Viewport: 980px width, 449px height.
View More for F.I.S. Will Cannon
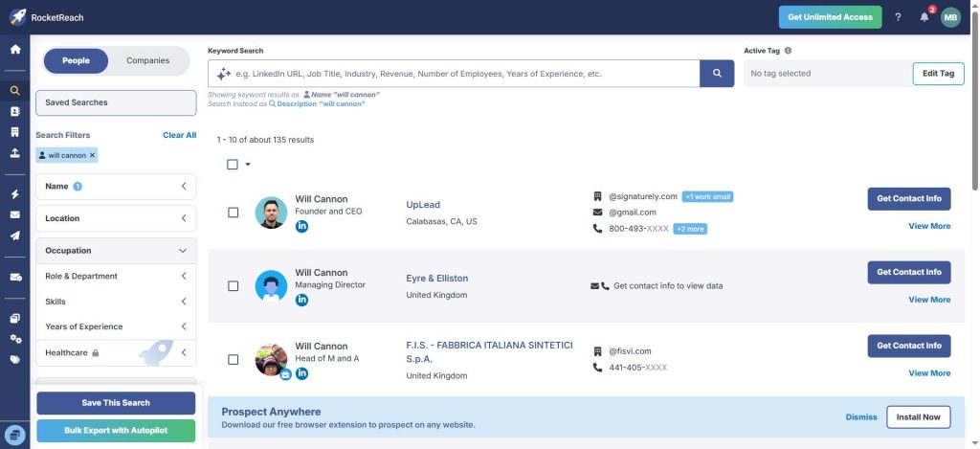point(929,373)
